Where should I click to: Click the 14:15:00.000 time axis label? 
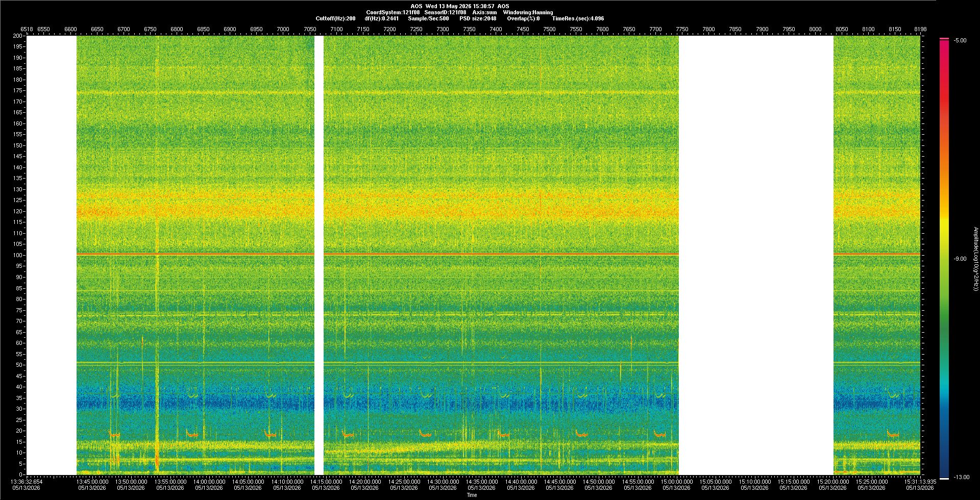(326, 481)
